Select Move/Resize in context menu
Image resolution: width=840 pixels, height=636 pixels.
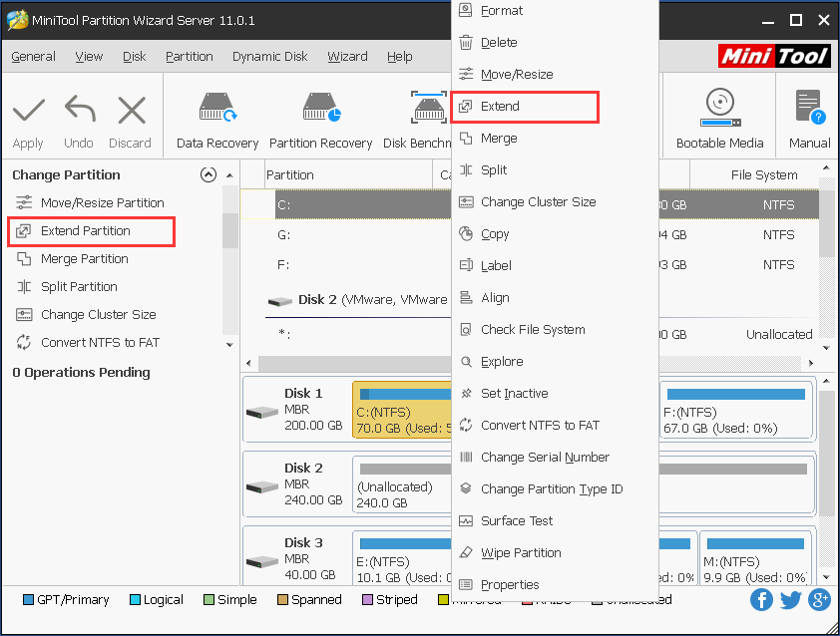tap(555, 75)
